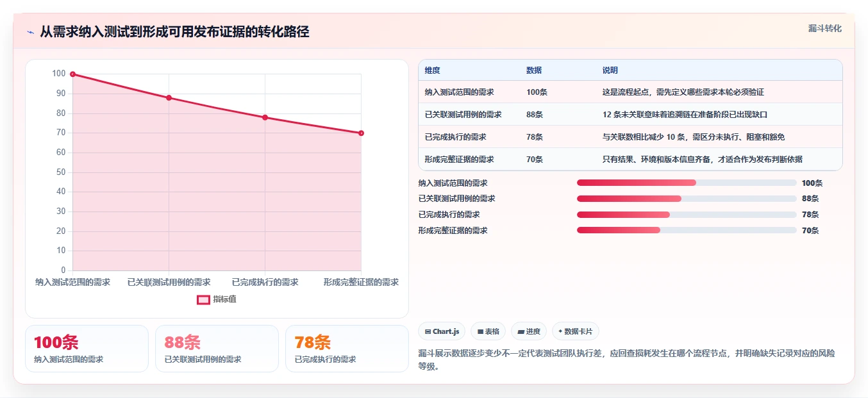868x398 pixels.
Task: Click the title 从需求纳入测试到形成可用发布证据的转化路径
Action: pos(174,32)
